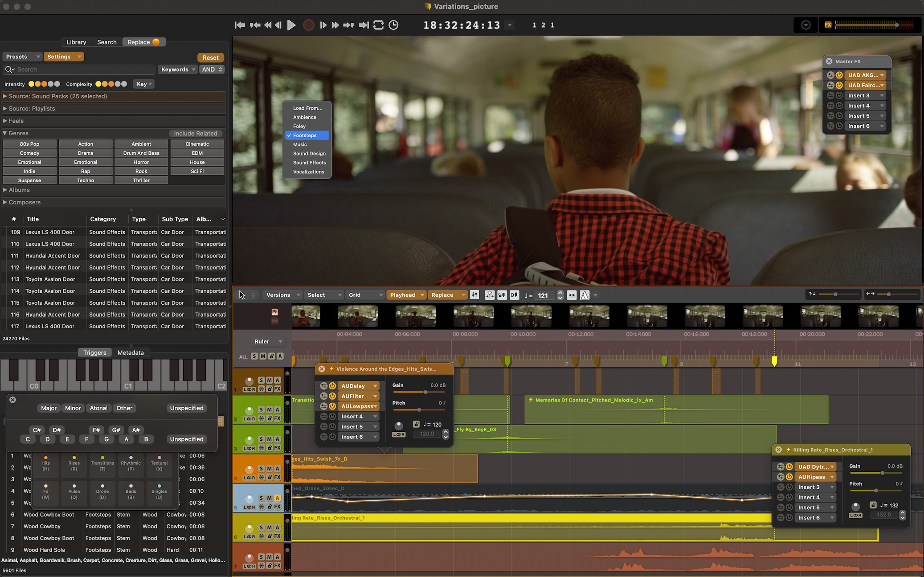Expand the Source: Playlists section
This screenshot has height=577, width=924.
tap(5, 108)
